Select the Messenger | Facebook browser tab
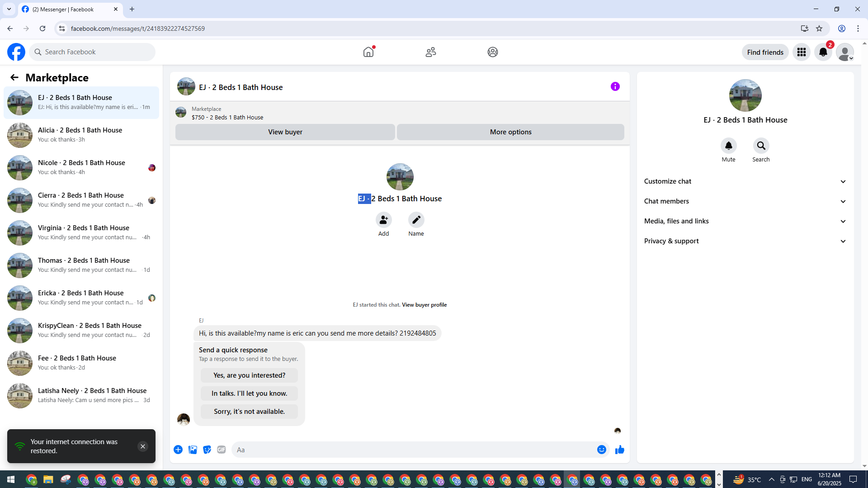This screenshot has width=868, height=488. click(70, 9)
